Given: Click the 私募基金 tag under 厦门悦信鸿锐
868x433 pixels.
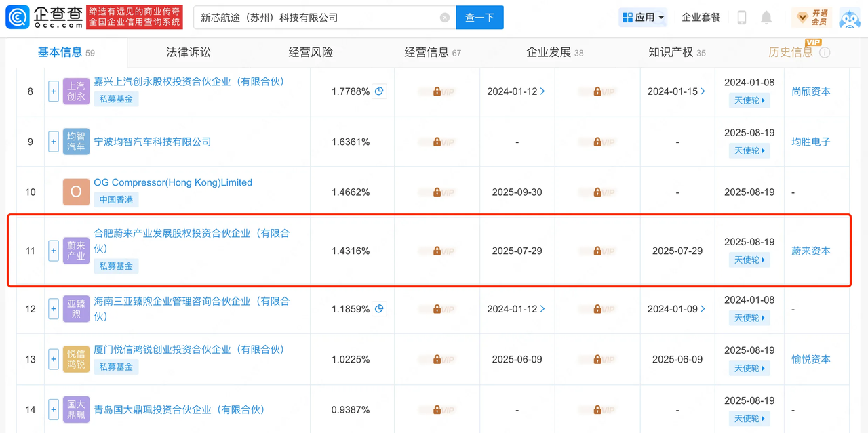Looking at the screenshot, I should coord(116,367).
